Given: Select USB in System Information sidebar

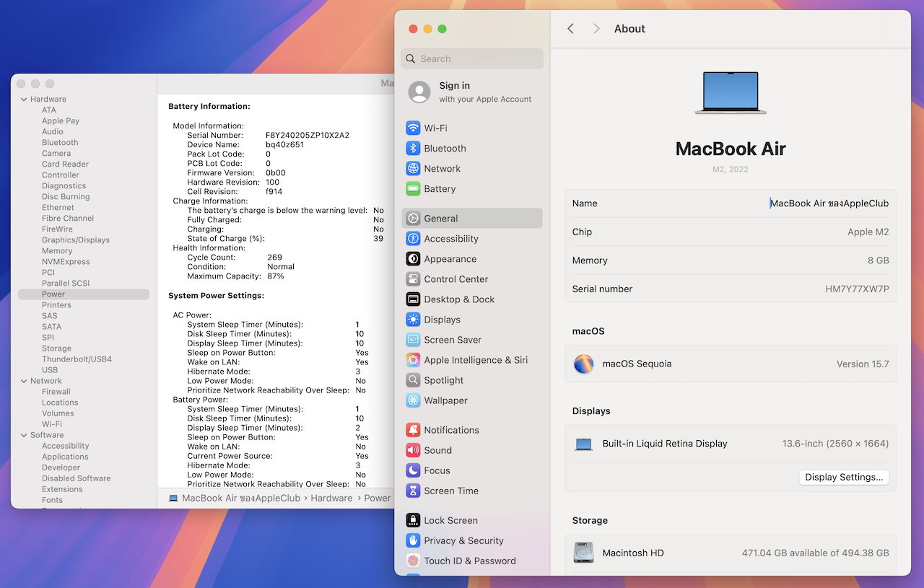Looking at the screenshot, I should pos(50,370).
